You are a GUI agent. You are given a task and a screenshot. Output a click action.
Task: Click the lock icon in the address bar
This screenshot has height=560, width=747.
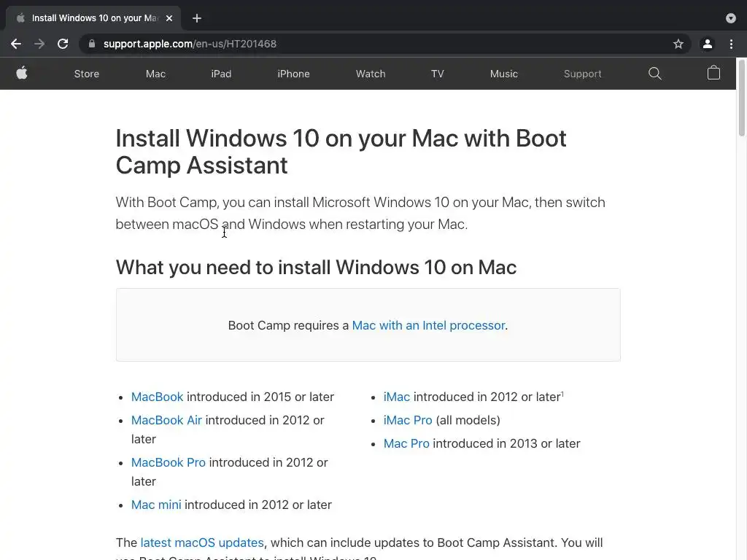coord(92,44)
